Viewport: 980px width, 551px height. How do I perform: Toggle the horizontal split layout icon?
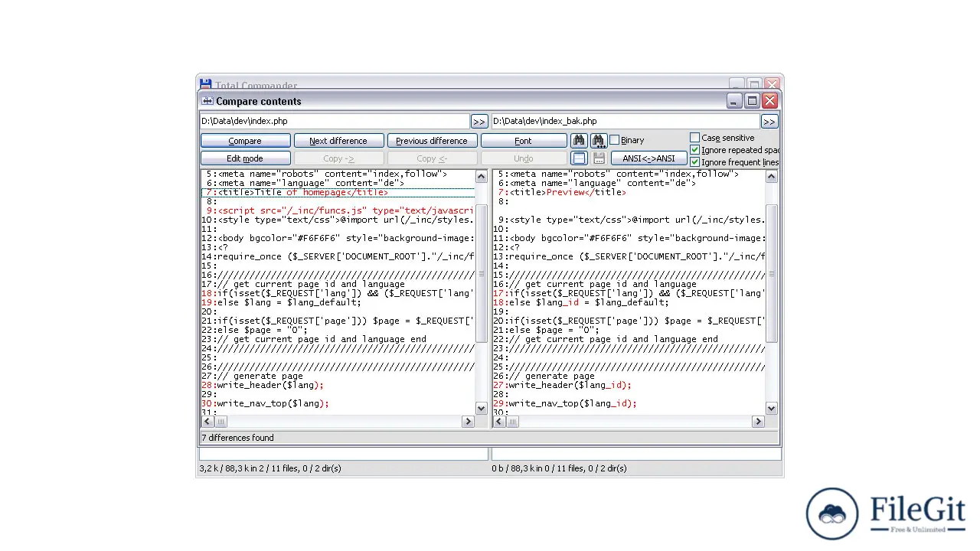click(579, 158)
